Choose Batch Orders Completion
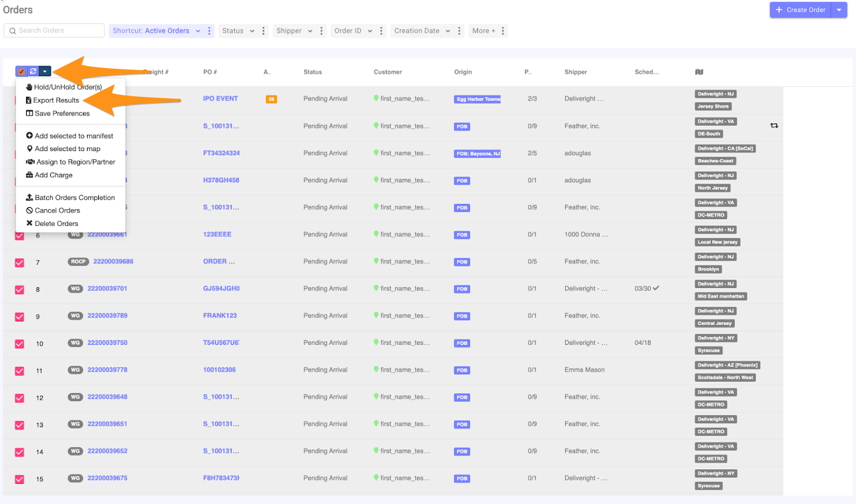Screen dimensions: 856x504 tap(70, 198)
